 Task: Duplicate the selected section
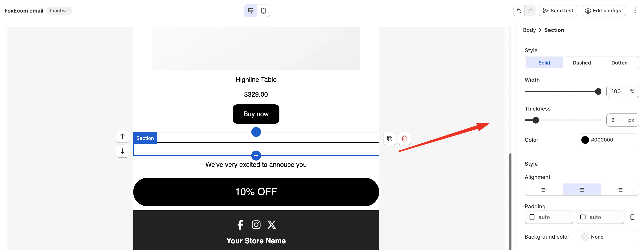pos(389,138)
